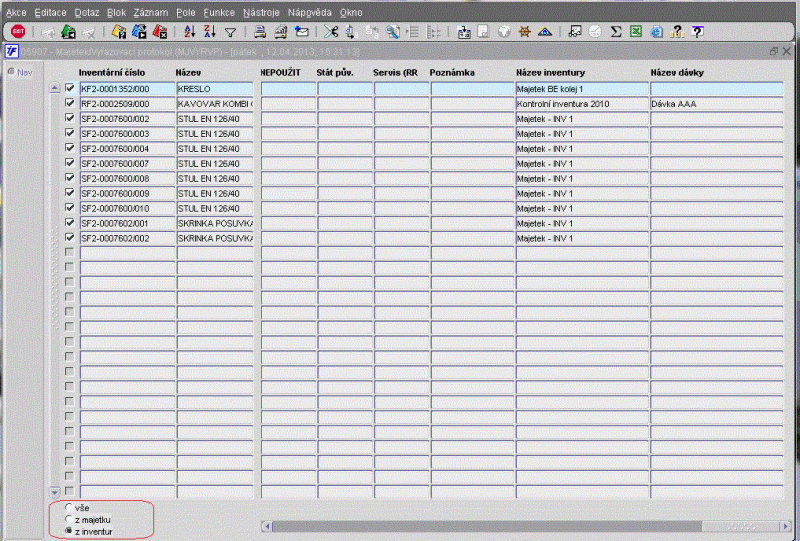Screen dimensions: 800x541
Task: Click the 'Majetek BE kolej 1' field
Action: click(x=582, y=89)
